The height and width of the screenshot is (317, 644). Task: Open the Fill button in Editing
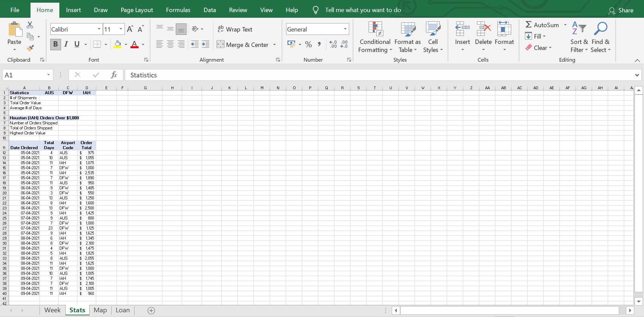pyautogui.click(x=535, y=36)
